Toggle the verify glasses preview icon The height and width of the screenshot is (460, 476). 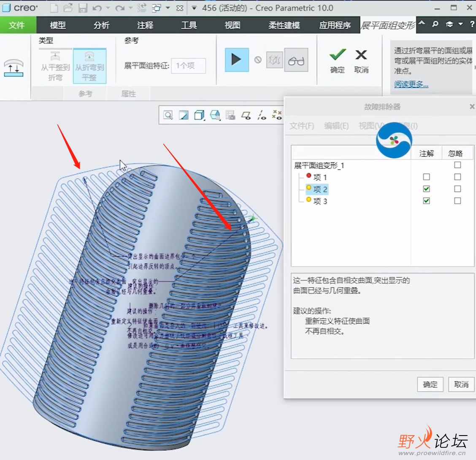click(x=296, y=60)
